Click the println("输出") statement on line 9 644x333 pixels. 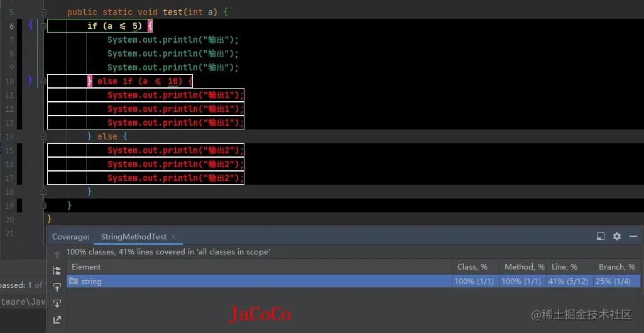pos(173,67)
